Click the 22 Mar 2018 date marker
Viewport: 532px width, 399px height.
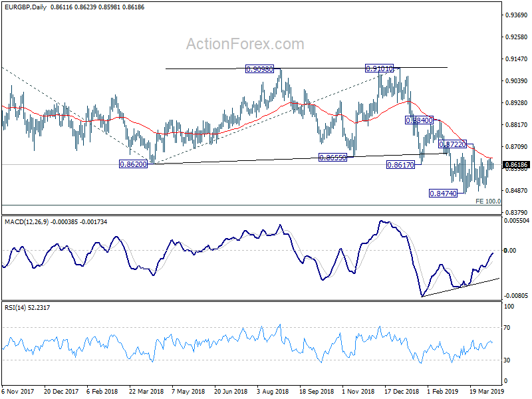(x=146, y=391)
